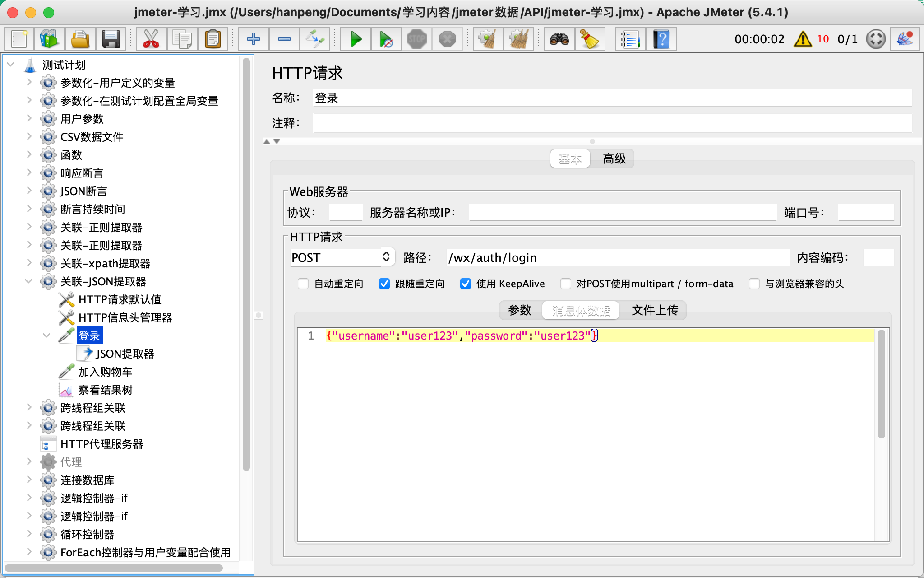The image size is (924, 578).
Task: Enable the 自动重定向 checkbox
Action: [x=303, y=284]
